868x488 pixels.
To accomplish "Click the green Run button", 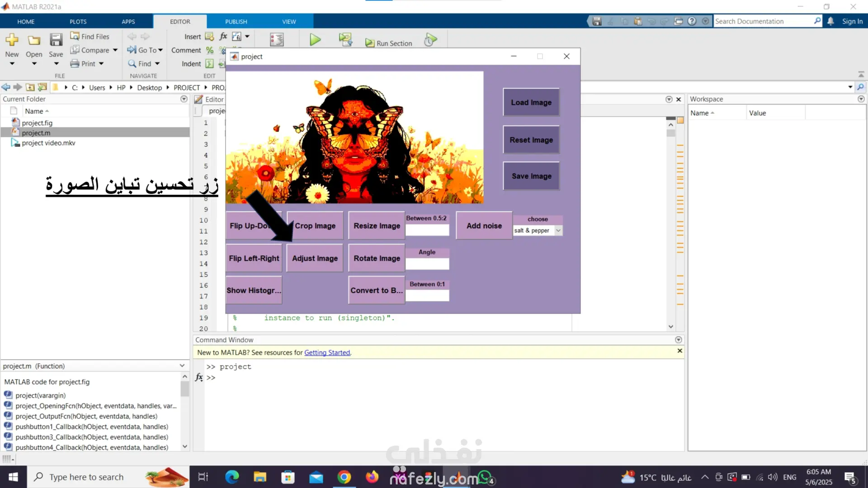I will click(x=315, y=40).
